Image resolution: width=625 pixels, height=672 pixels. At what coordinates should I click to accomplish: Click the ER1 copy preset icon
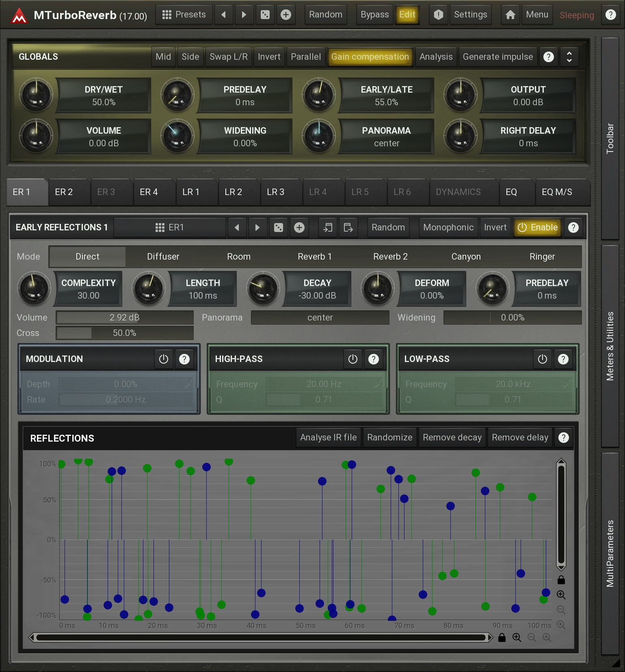coord(327,228)
